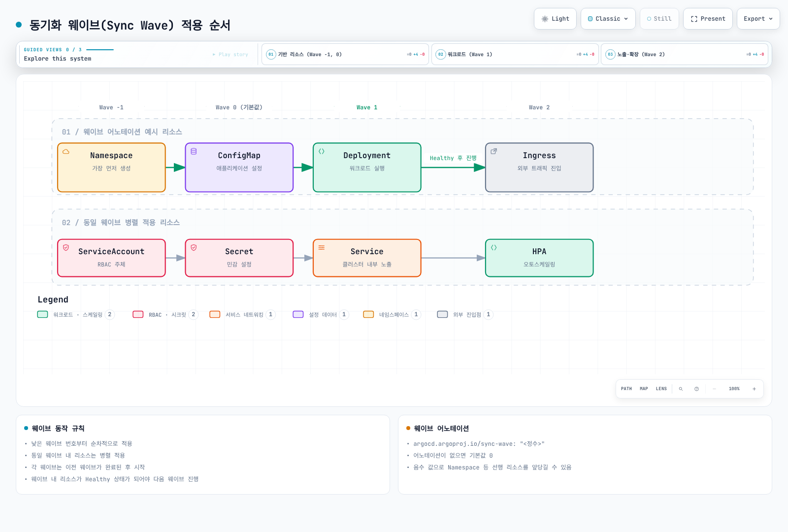The width and height of the screenshot is (788, 532).
Task: Toggle 외부 진입점 legend entry
Action: pos(465,314)
